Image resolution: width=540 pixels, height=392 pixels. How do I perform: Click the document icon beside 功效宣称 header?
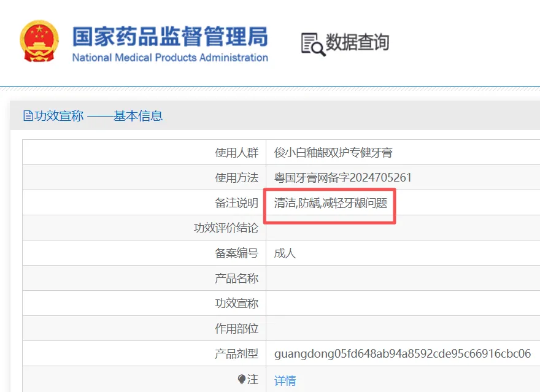[28, 116]
